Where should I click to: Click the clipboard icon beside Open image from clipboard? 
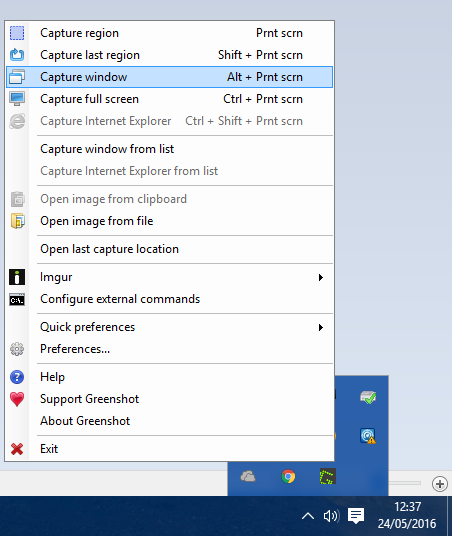click(x=17, y=199)
